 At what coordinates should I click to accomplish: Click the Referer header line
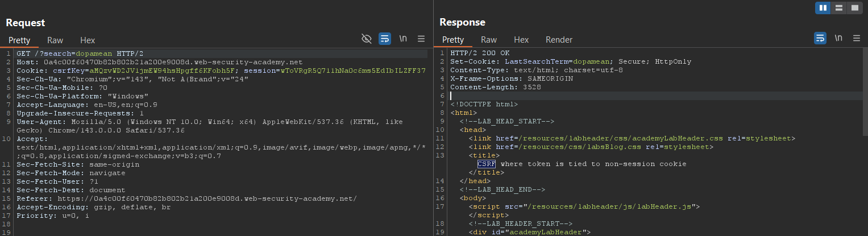[186, 198]
